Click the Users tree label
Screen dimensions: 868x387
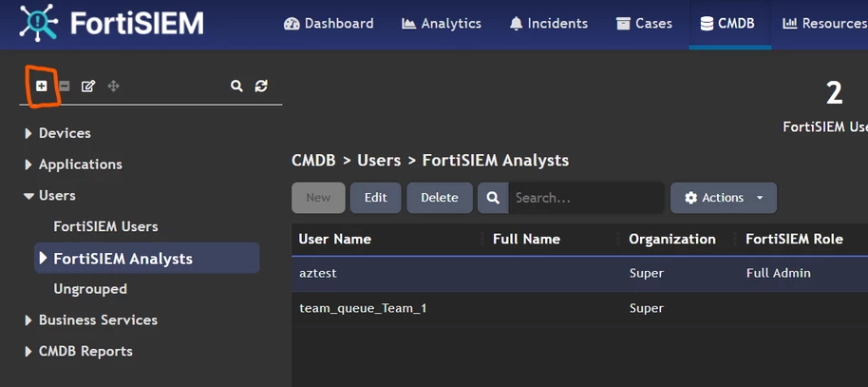[57, 196]
